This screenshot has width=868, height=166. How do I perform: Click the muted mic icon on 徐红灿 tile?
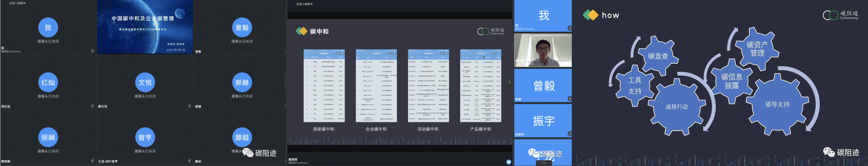tap(92, 106)
